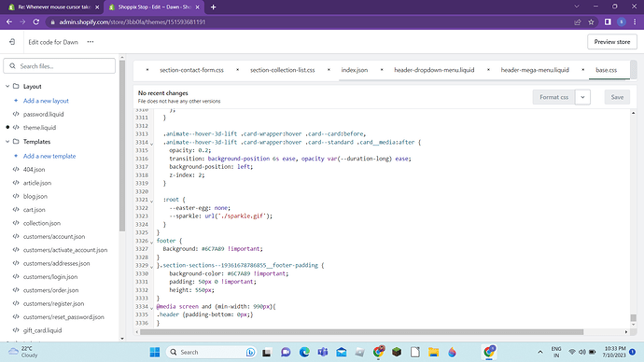Image resolution: width=644 pixels, height=362 pixels.
Task: Focus the Search files input
Action: [x=60, y=66]
